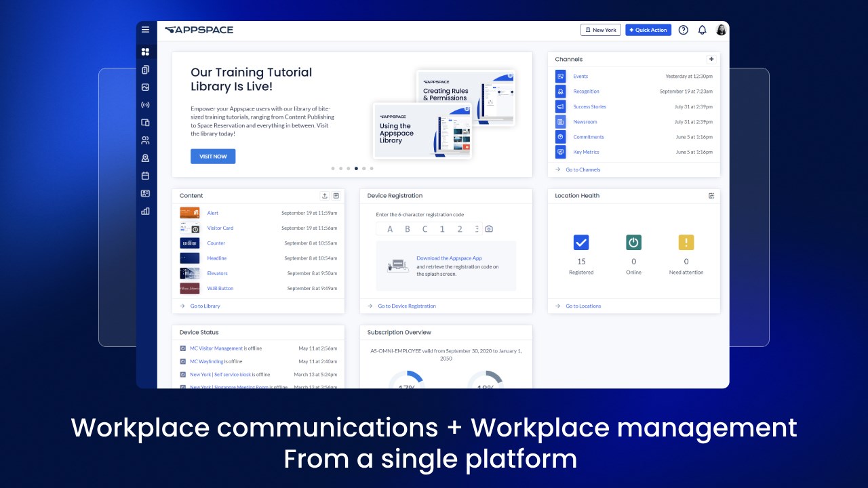Open the Elevators content link
The image size is (868, 488).
coord(218,273)
